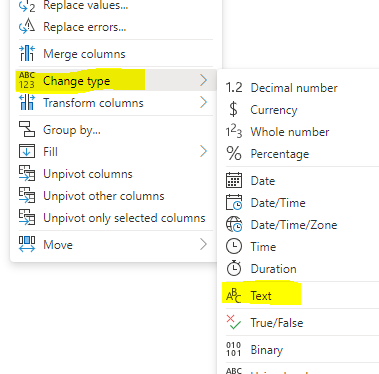The height and width of the screenshot is (374, 379).
Task: Click the Date calendar icon
Action: 234,180
